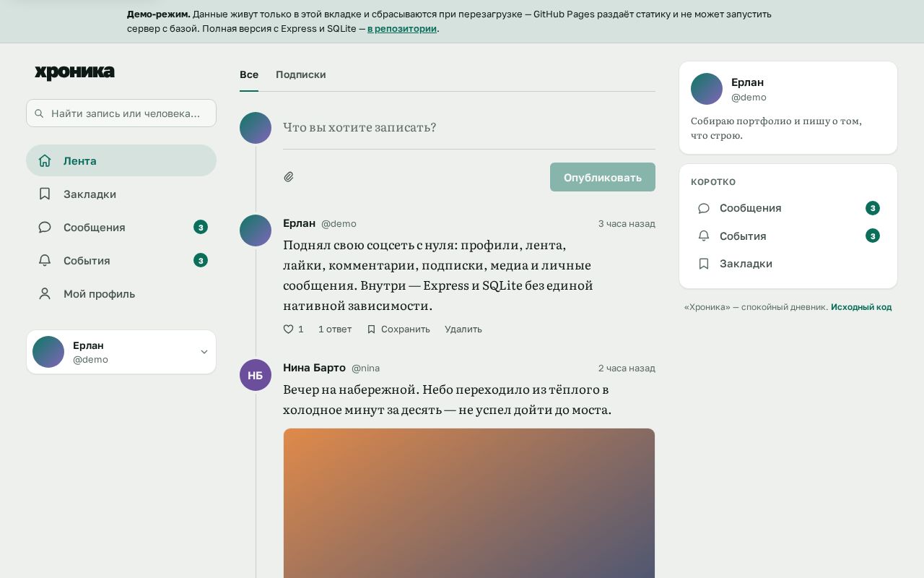Open the в репозитории link

click(x=402, y=29)
